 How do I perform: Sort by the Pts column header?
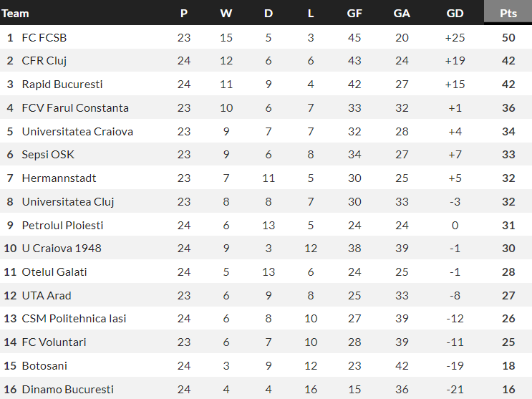pos(508,13)
